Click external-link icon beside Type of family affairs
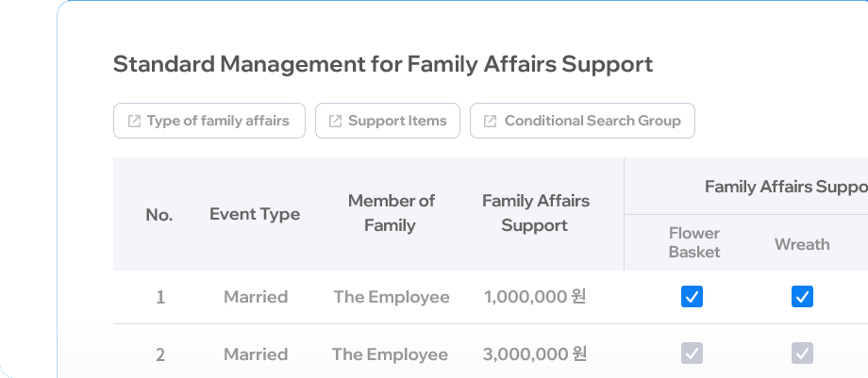This screenshot has width=868, height=378. tap(135, 122)
